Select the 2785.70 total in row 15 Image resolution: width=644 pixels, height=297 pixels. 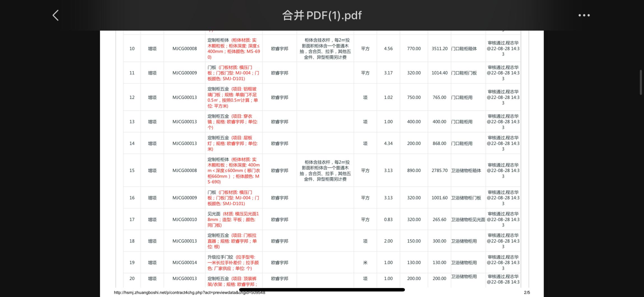pyautogui.click(x=439, y=171)
